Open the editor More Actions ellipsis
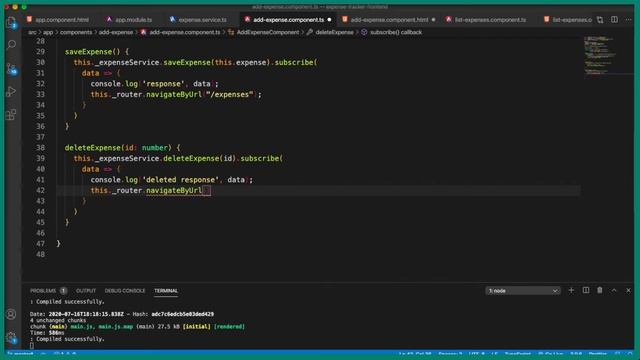Screen dimensions: 640x360 coord(629,20)
